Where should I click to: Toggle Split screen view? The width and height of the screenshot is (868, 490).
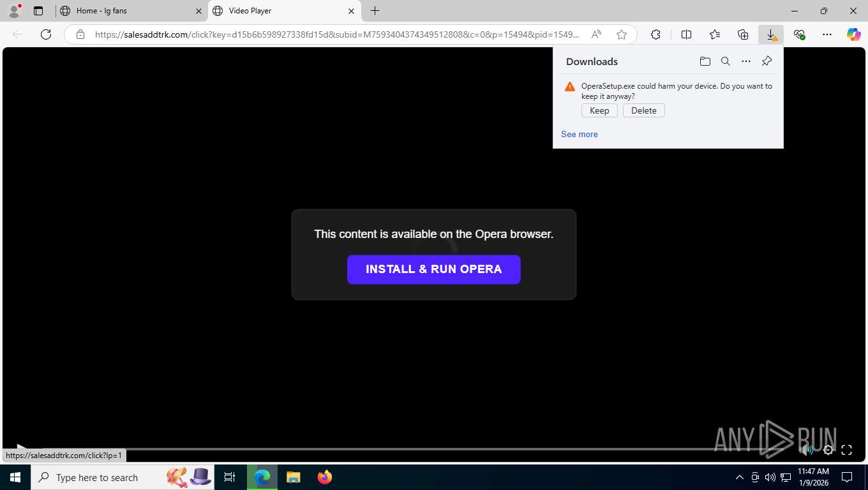(x=686, y=34)
